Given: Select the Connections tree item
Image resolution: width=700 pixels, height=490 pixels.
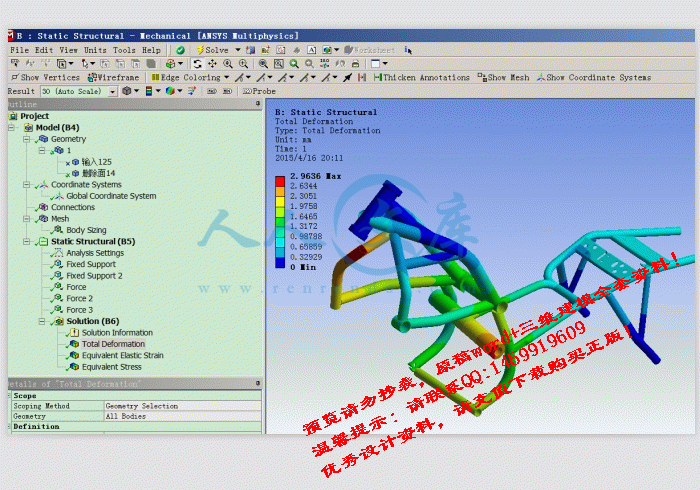Looking at the screenshot, I should pos(73,208).
